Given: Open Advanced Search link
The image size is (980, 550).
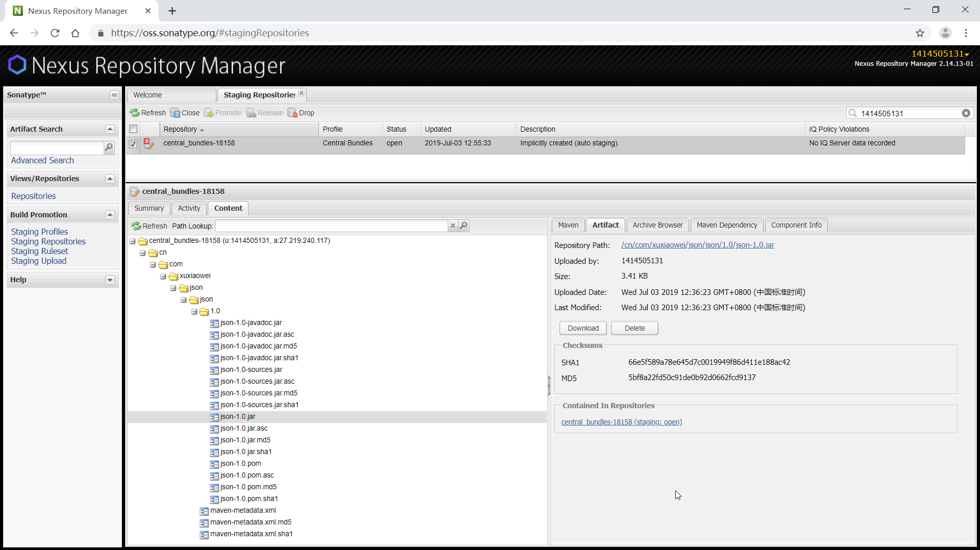Looking at the screenshot, I should pyautogui.click(x=42, y=160).
